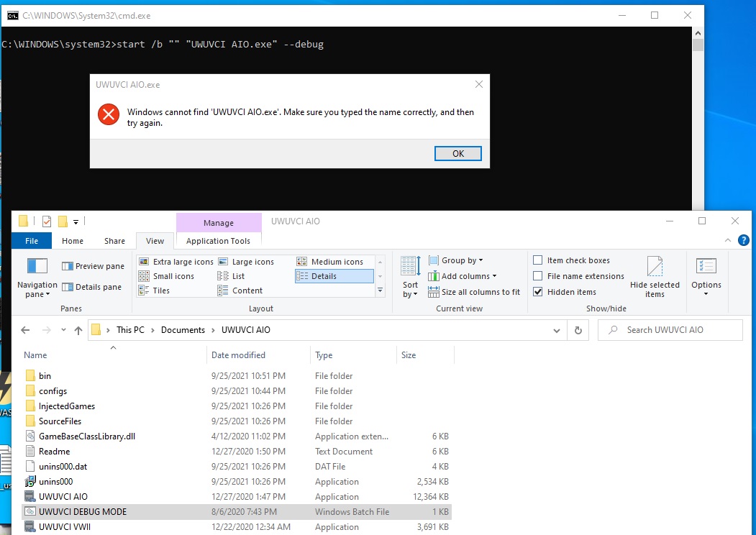
Task: Click Documents in the address bar
Action: pyautogui.click(x=183, y=330)
